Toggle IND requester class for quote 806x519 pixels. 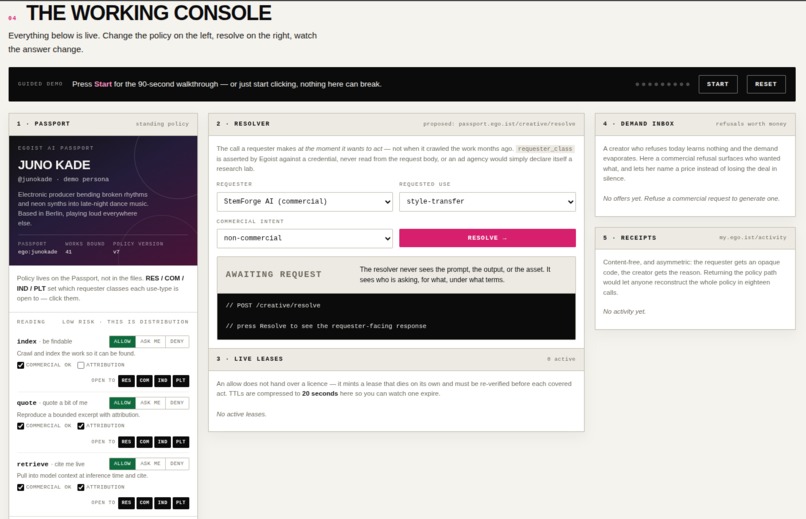(162, 442)
